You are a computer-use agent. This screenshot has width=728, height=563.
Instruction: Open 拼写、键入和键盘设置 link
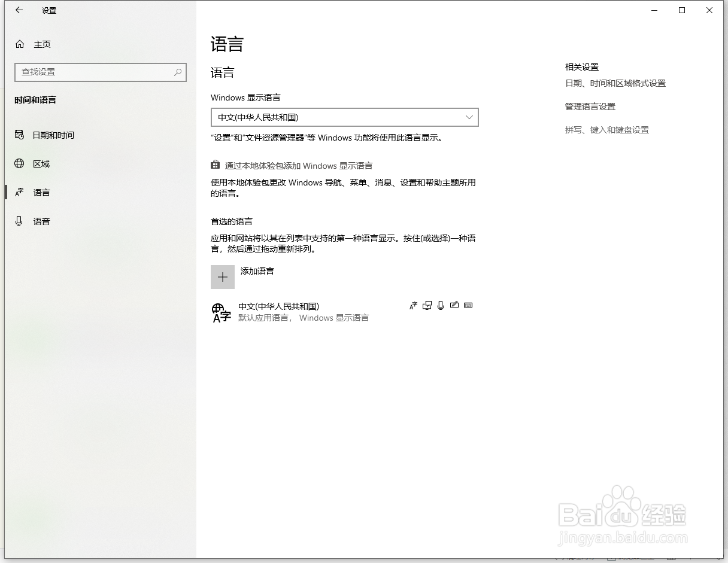pyautogui.click(x=607, y=130)
